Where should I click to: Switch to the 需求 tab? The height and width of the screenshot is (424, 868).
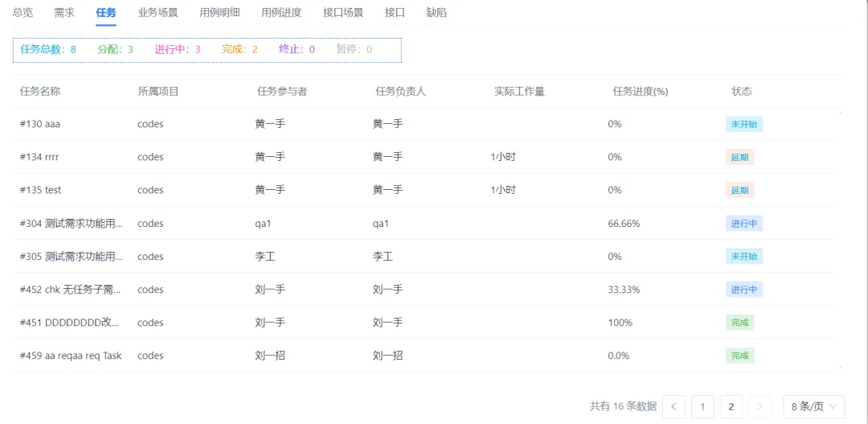click(64, 13)
